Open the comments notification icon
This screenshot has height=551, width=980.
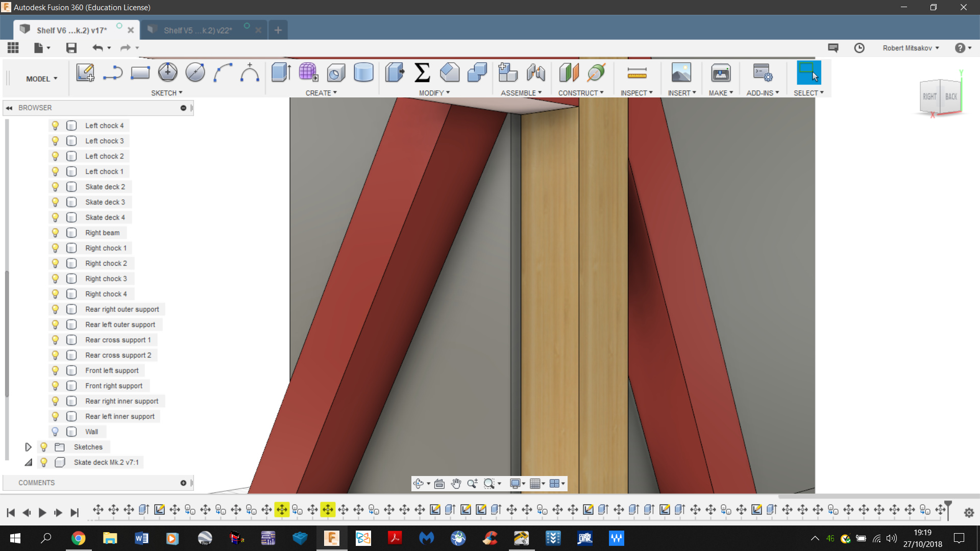pos(833,47)
